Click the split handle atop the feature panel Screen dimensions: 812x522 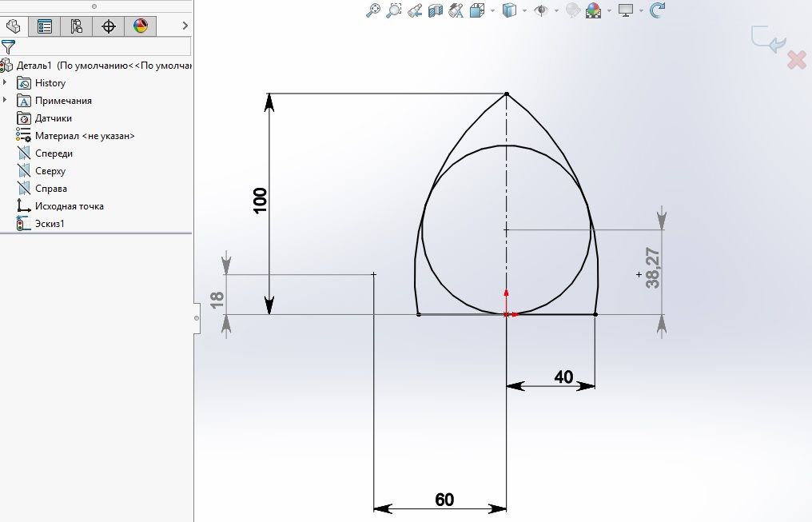[x=94, y=6]
